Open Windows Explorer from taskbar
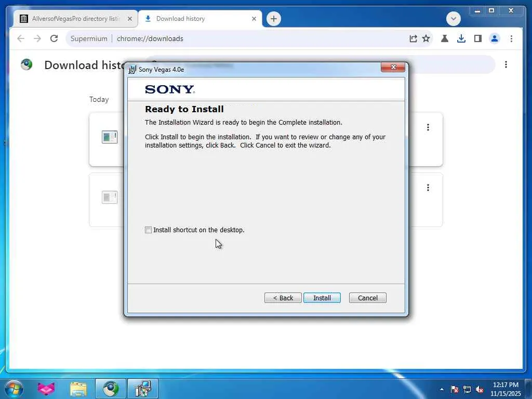 pos(78,389)
